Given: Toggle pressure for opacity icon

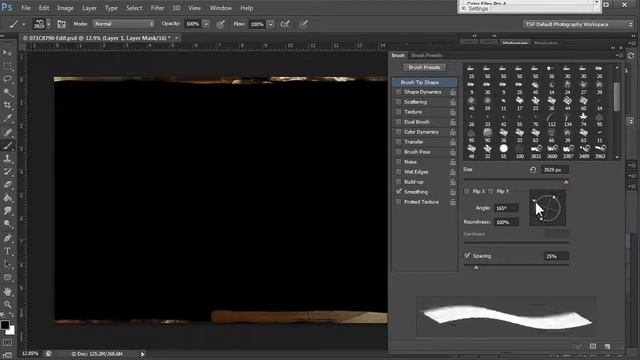Looking at the screenshot, I should 220,24.
